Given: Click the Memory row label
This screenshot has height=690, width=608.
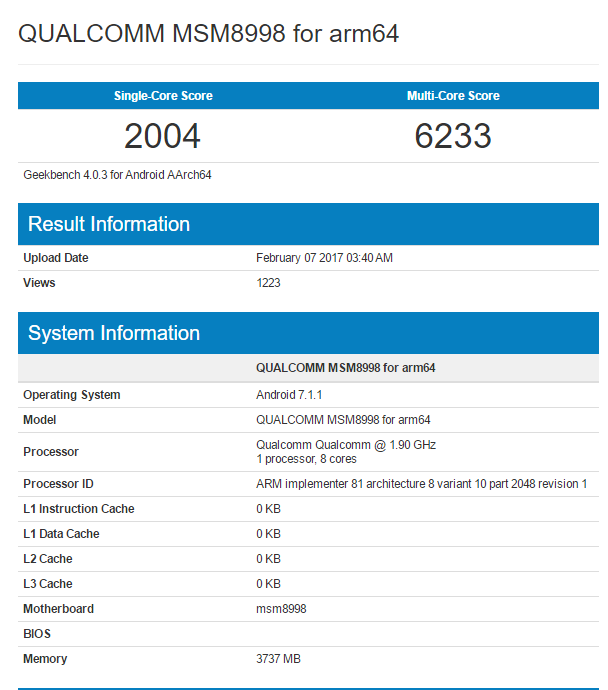Looking at the screenshot, I should (45, 659).
